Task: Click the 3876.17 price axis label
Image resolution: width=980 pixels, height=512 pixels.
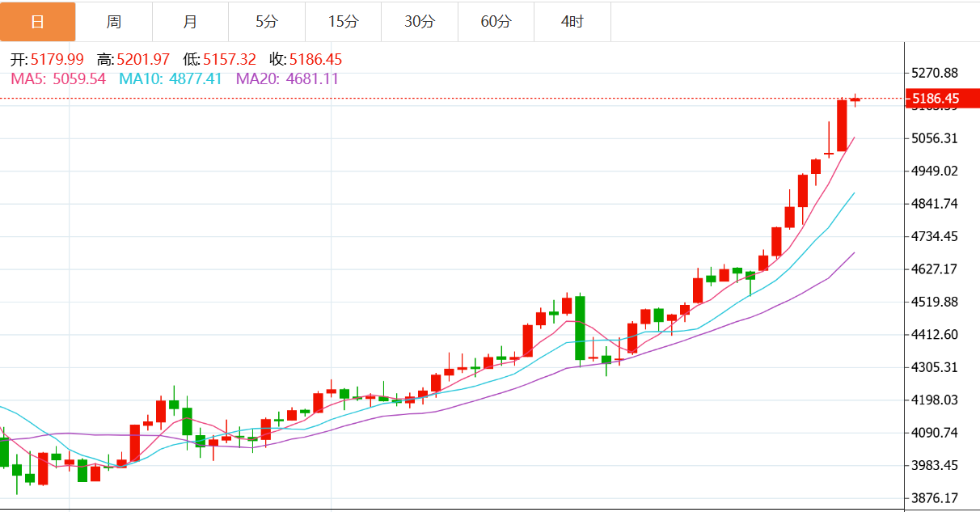Action: click(935, 498)
